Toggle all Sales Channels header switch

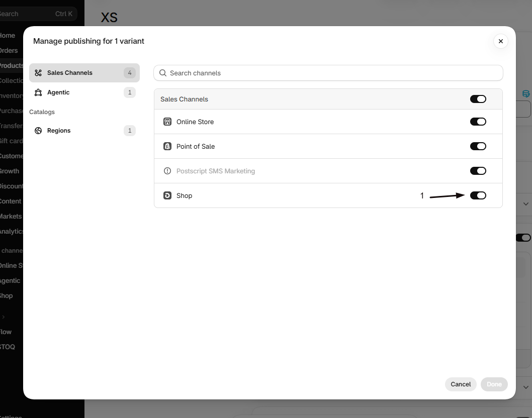coord(478,99)
